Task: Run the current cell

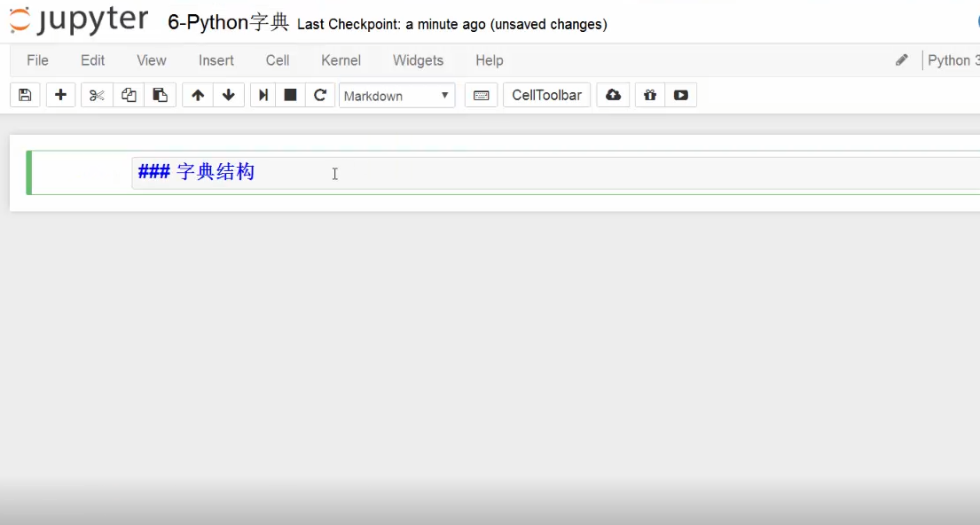Action: 263,96
